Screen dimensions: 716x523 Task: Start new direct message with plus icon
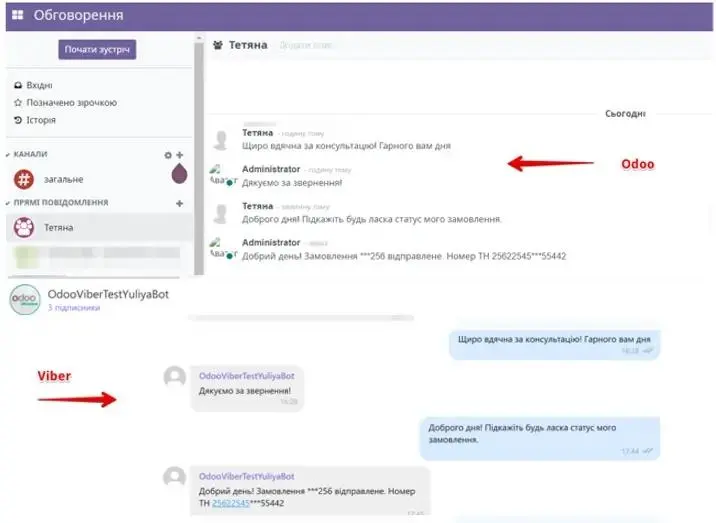180,203
